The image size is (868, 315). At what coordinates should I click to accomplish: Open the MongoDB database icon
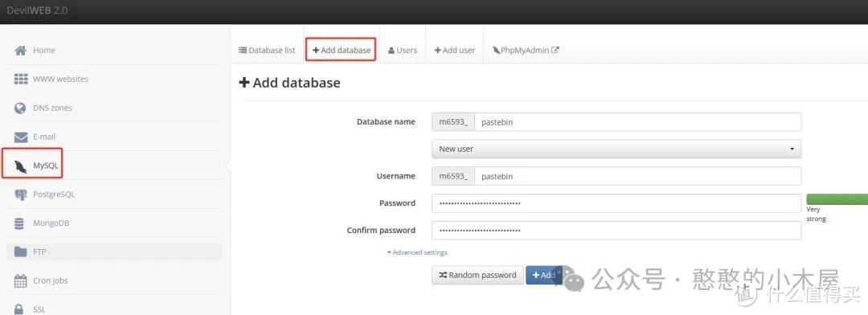click(19, 223)
